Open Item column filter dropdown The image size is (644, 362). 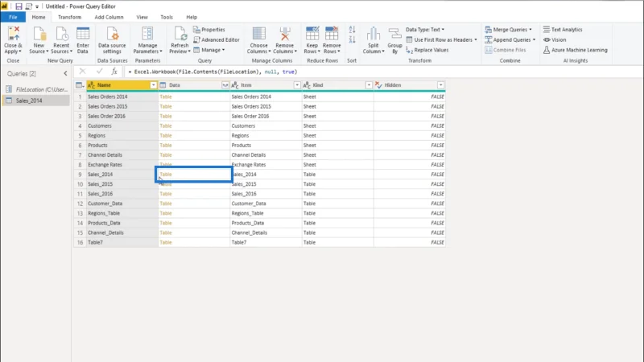(x=297, y=85)
